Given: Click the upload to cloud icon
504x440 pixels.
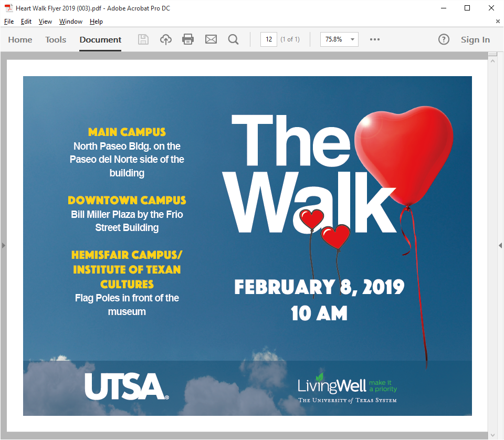Looking at the screenshot, I should tap(166, 39).
